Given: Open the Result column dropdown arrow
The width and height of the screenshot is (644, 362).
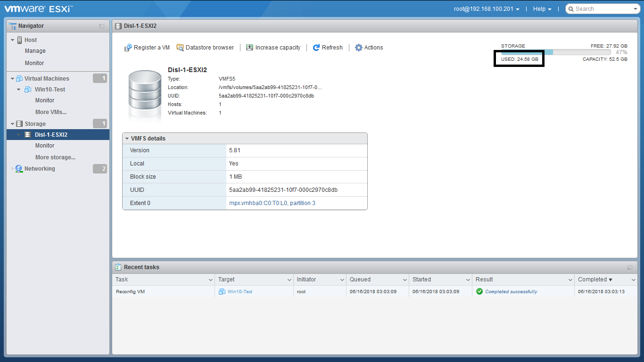Looking at the screenshot, I should pos(570,280).
